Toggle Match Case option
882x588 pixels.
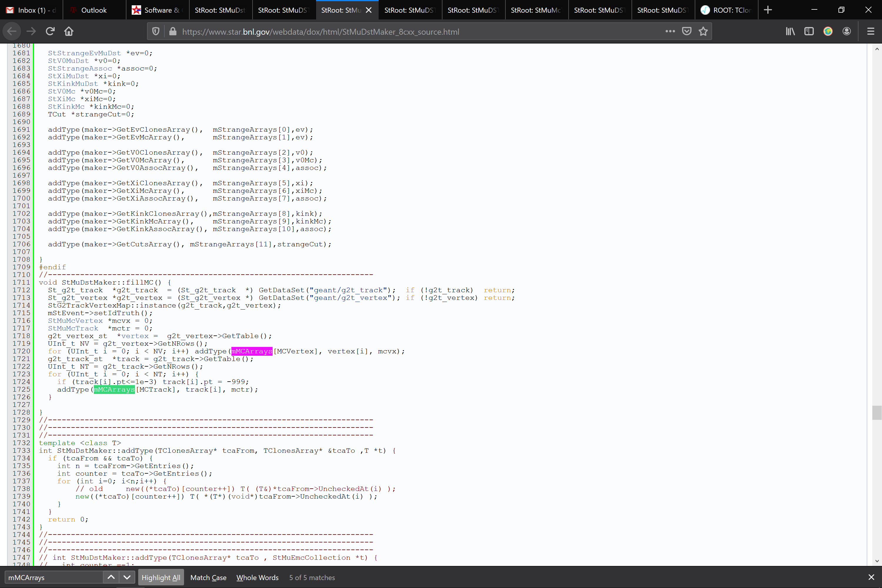pos(208,577)
